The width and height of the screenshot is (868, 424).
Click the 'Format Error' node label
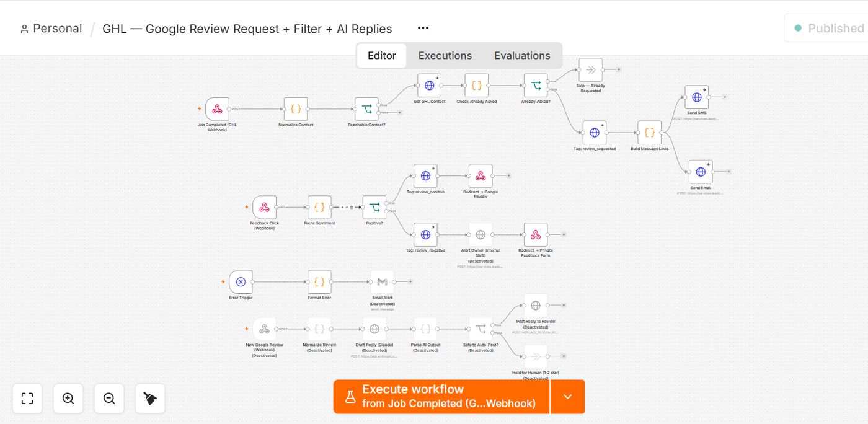click(x=319, y=298)
